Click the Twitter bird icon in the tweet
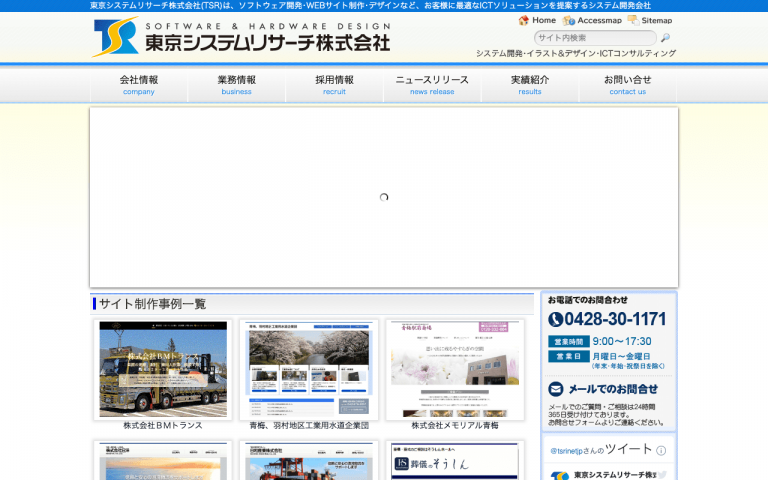This screenshot has height=480, width=768. tap(662, 475)
